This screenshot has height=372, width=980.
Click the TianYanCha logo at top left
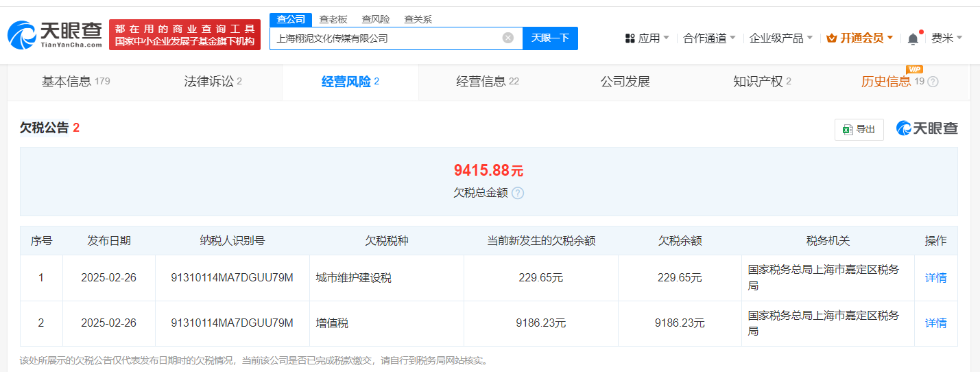[x=55, y=35]
